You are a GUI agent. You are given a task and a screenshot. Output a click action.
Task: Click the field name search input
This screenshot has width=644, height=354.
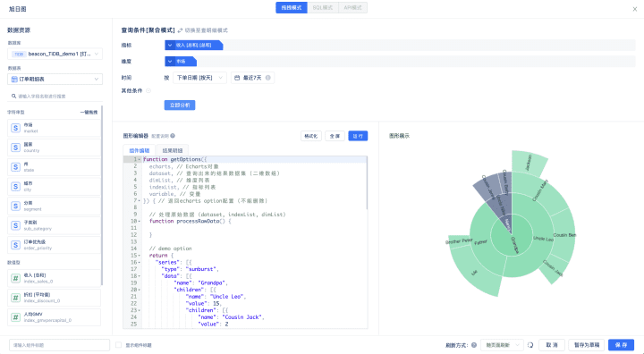(x=55, y=96)
